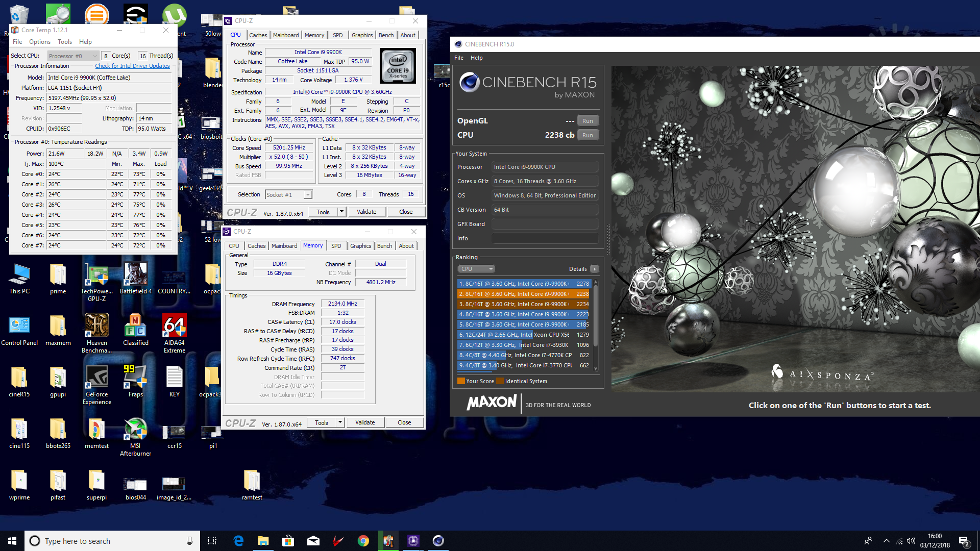The image size is (980, 551).
Task: Expand the Tools arrow in top CPU-Z window
Action: pyautogui.click(x=341, y=212)
